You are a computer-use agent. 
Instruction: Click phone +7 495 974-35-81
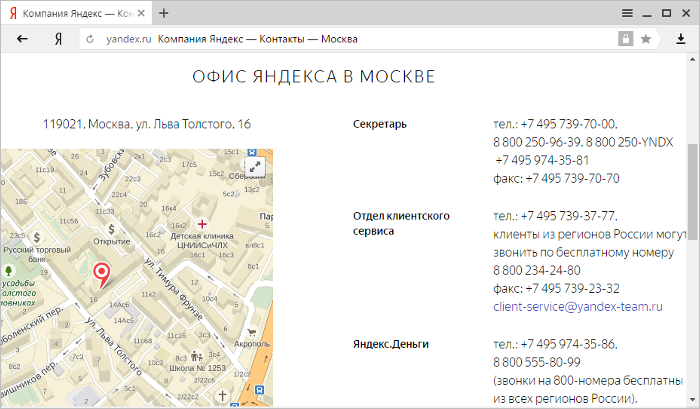[x=542, y=160]
